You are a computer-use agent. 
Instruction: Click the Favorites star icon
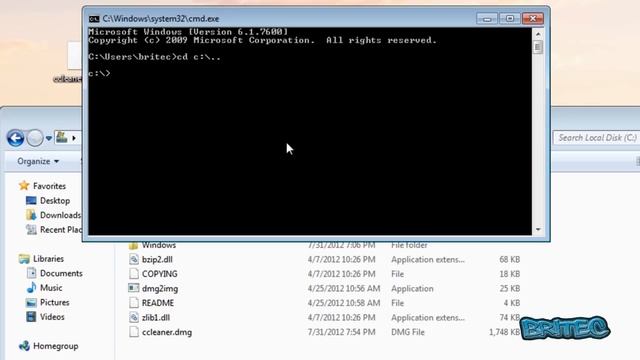(24, 186)
